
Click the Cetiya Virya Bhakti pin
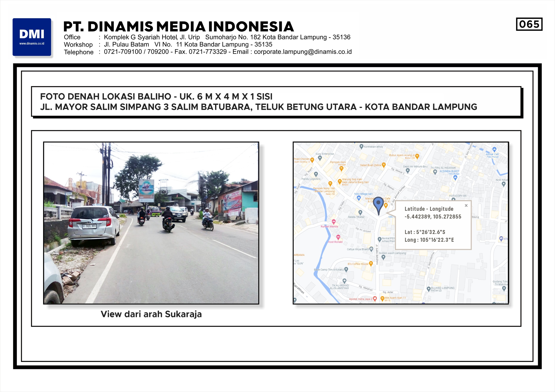[371, 249]
